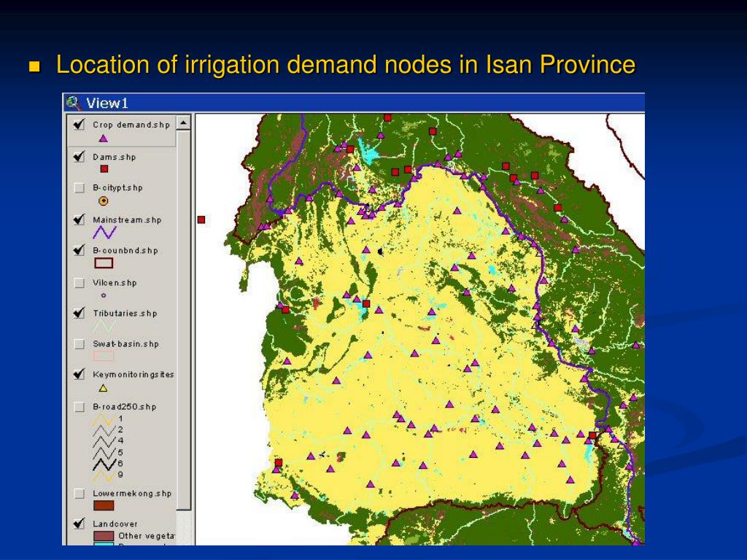Click the outlined rectangle B-counbnd legend symbol
Viewport: 747px width, 560px height.
[104, 262]
